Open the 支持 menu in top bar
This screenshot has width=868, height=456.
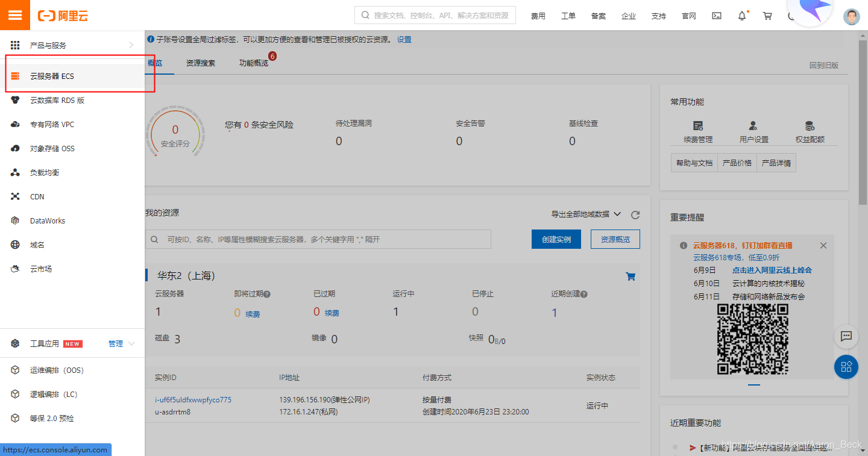[659, 16]
